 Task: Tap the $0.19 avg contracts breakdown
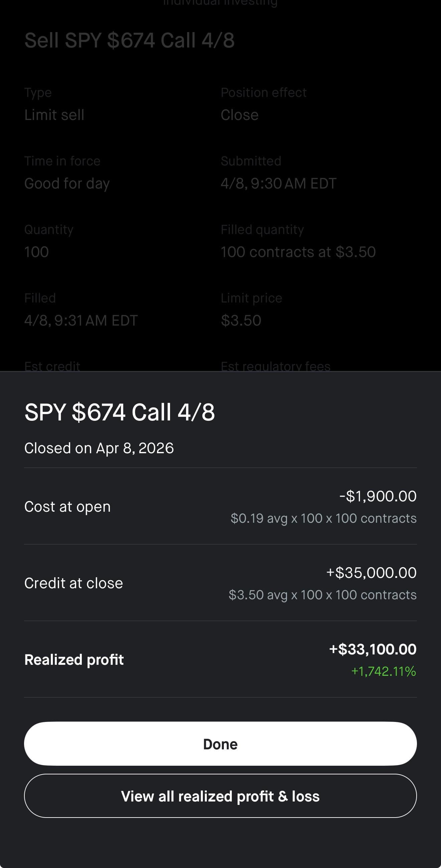point(323,518)
